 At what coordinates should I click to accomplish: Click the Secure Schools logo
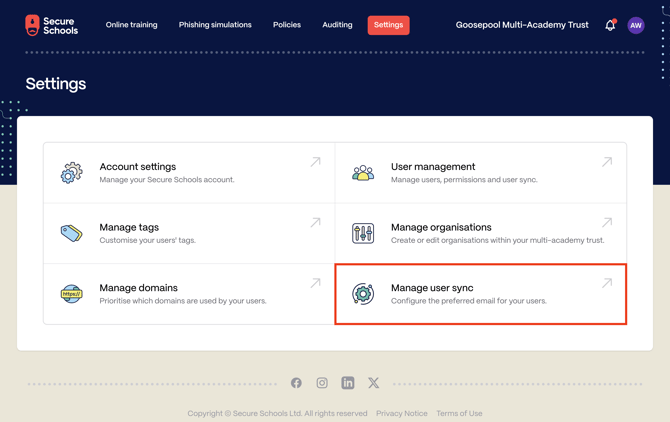click(x=51, y=26)
